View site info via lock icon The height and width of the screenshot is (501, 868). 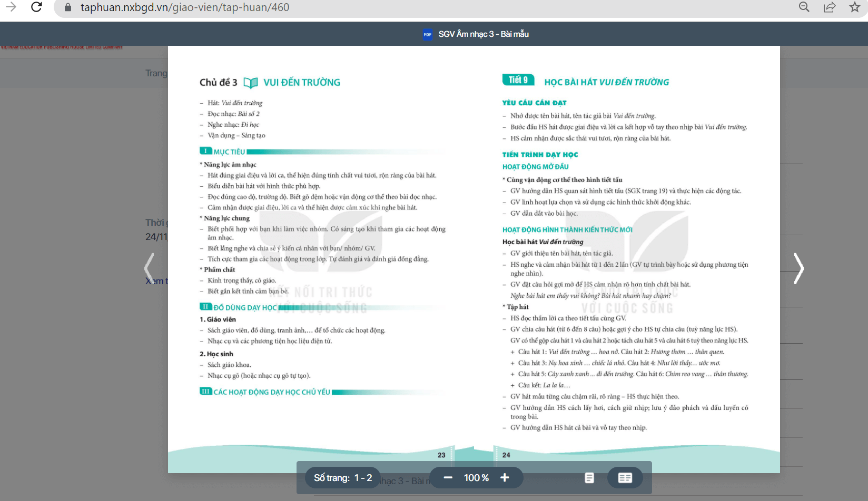67,7
